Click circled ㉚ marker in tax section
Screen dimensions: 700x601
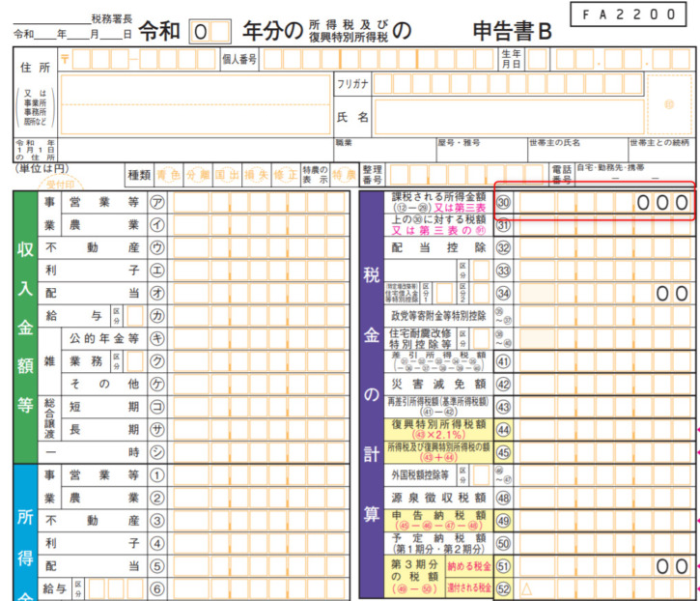503,203
